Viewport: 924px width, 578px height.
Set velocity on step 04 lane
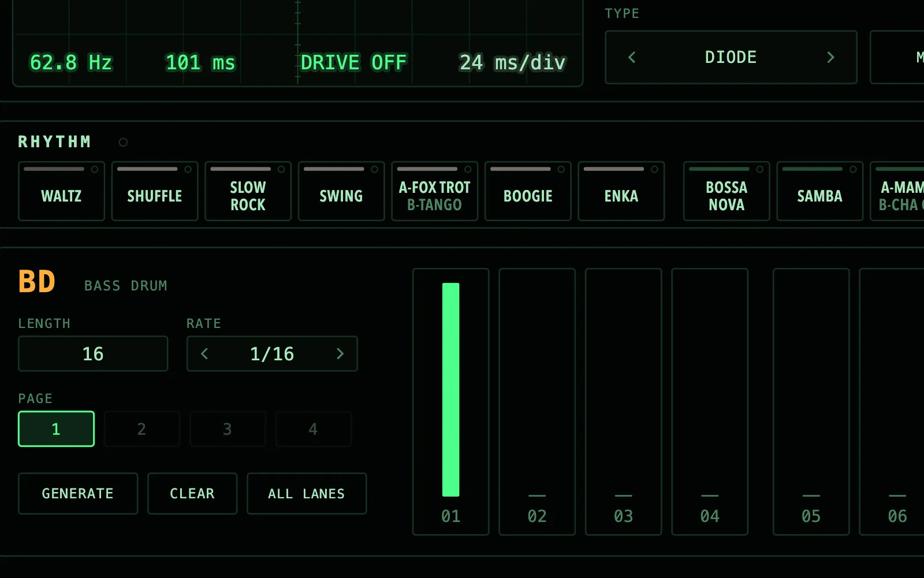pos(710,401)
